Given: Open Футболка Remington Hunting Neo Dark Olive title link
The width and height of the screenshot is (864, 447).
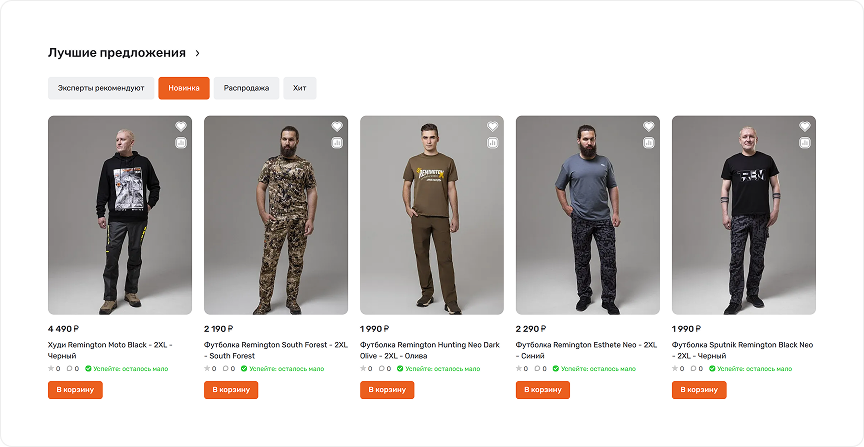Looking at the screenshot, I should pyautogui.click(x=429, y=350).
